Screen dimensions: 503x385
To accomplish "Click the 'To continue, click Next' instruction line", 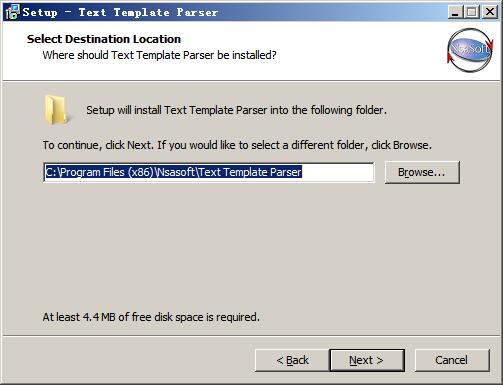I will point(237,145).
